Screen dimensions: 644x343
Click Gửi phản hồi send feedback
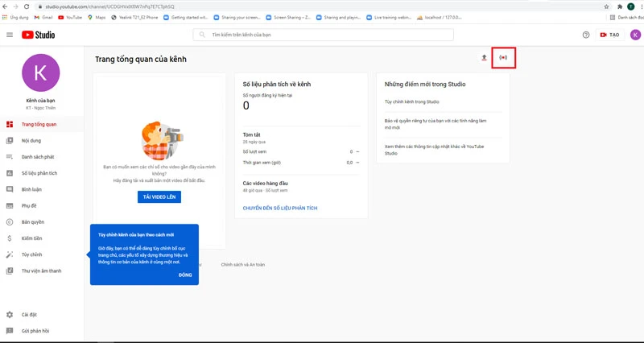pyautogui.click(x=42, y=331)
